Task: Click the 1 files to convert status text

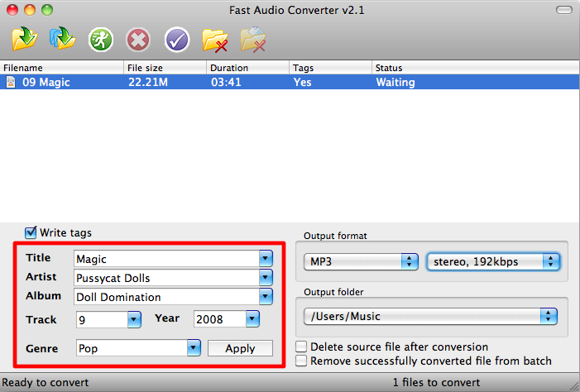Action: click(436, 382)
